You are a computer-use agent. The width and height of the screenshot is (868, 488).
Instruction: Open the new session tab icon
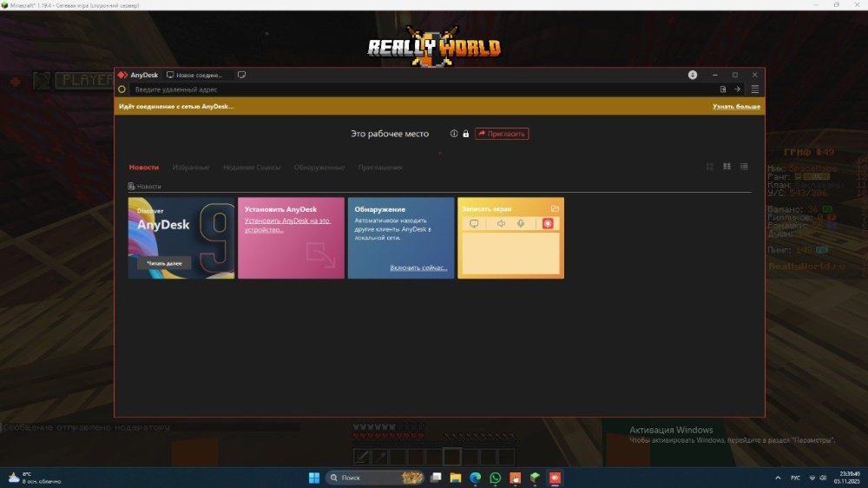[241, 75]
